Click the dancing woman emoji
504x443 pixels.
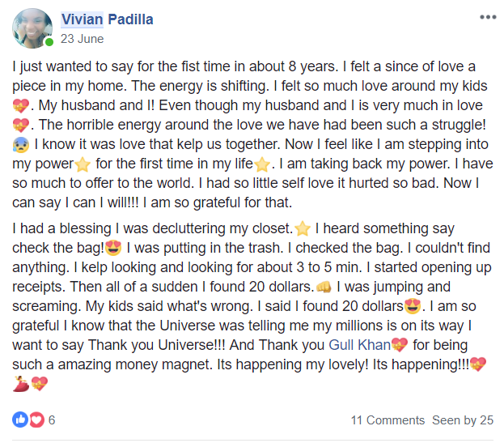(22, 385)
